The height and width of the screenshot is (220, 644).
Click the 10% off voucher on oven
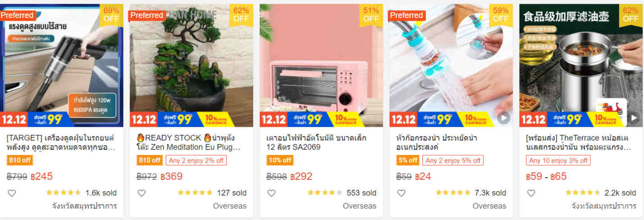coord(280,160)
